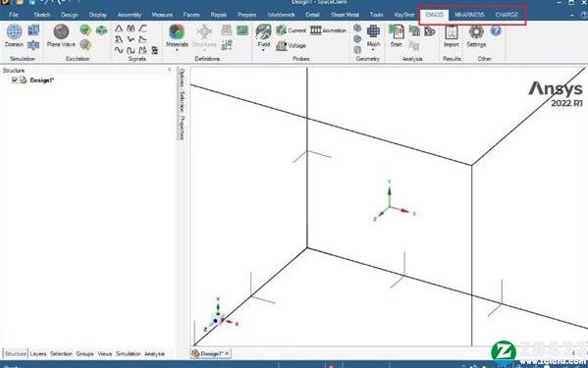Screen dimensions: 588x368
Task: Open the vertical Options - Selection side tab
Action: pyautogui.click(x=182, y=90)
